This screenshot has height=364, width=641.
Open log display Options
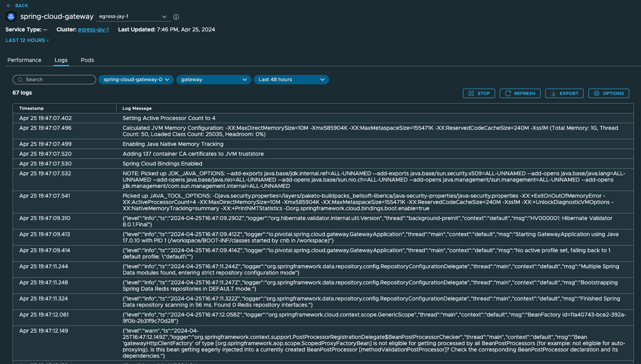point(609,93)
